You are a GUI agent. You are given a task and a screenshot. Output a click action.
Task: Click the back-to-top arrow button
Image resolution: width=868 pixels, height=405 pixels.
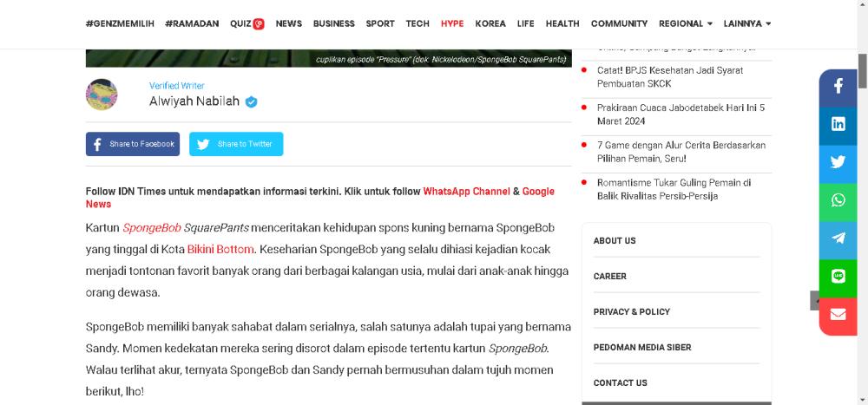[x=815, y=300]
